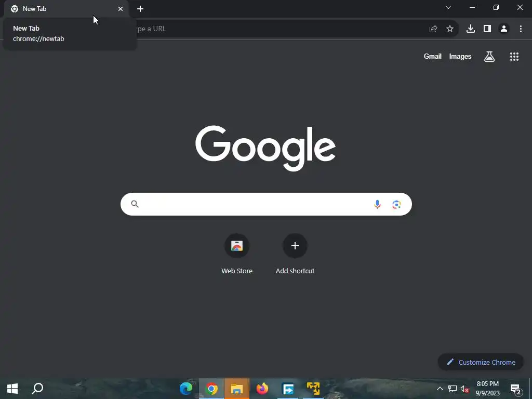Open Gmail link
The height and width of the screenshot is (399, 532).
(433, 56)
